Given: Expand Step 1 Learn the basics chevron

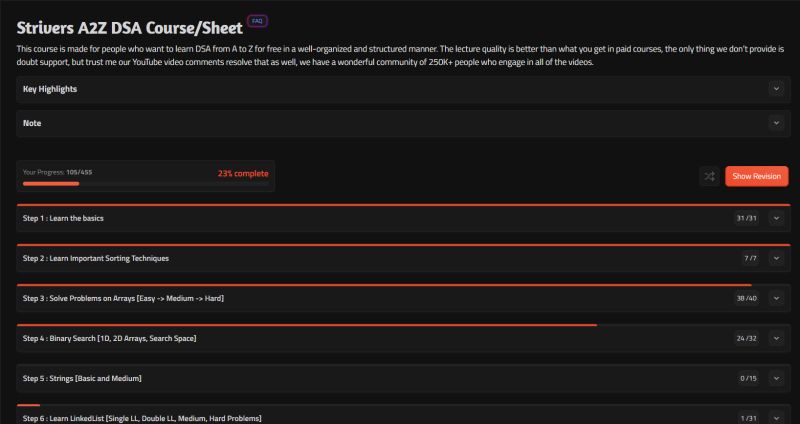Looking at the screenshot, I should (776, 218).
